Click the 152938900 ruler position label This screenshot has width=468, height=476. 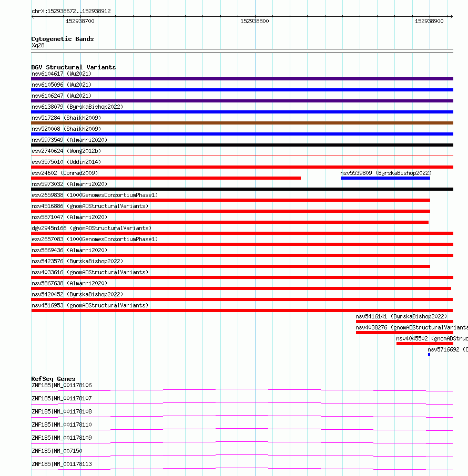pos(429,21)
